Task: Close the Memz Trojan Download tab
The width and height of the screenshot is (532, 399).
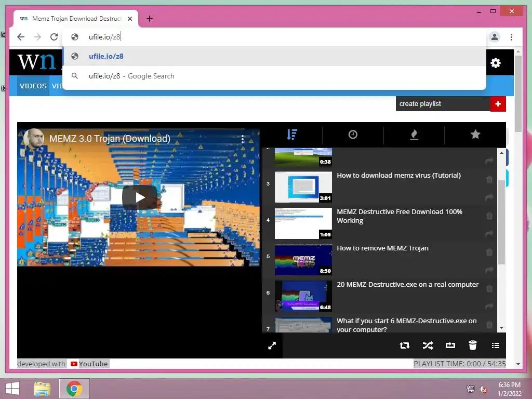Action: point(129,19)
